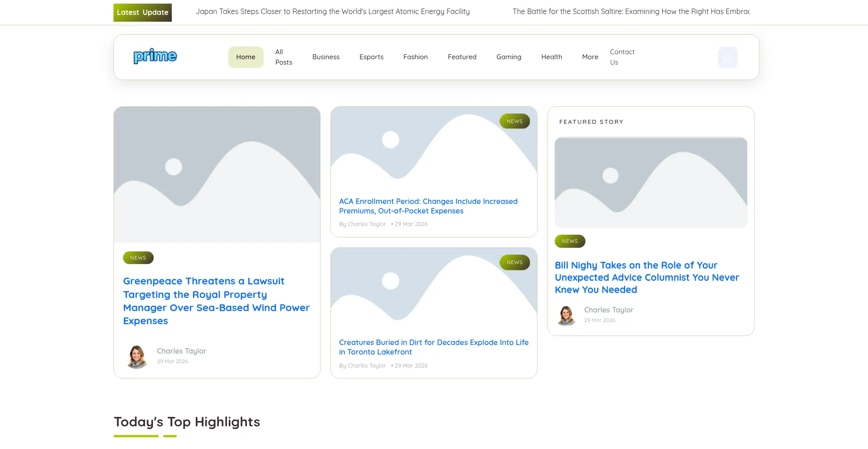Click NEWS tag in Featured Story card
The image size is (868, 449).
point(570,241)
